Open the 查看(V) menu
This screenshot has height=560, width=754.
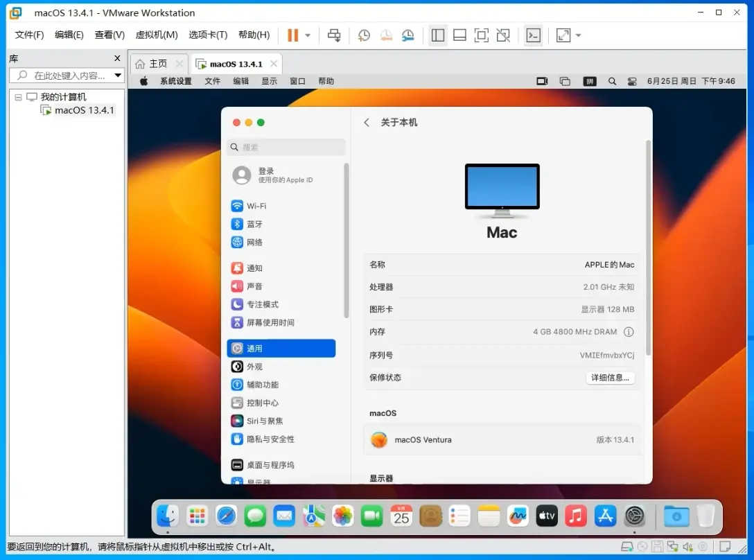(109, 35)
